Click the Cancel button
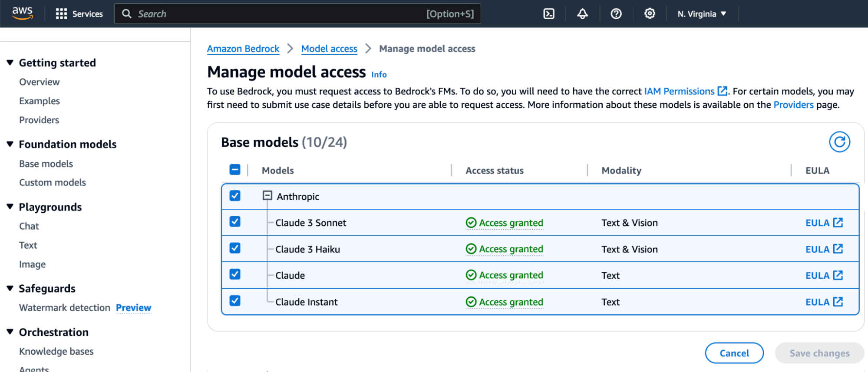 coord(734,353)
